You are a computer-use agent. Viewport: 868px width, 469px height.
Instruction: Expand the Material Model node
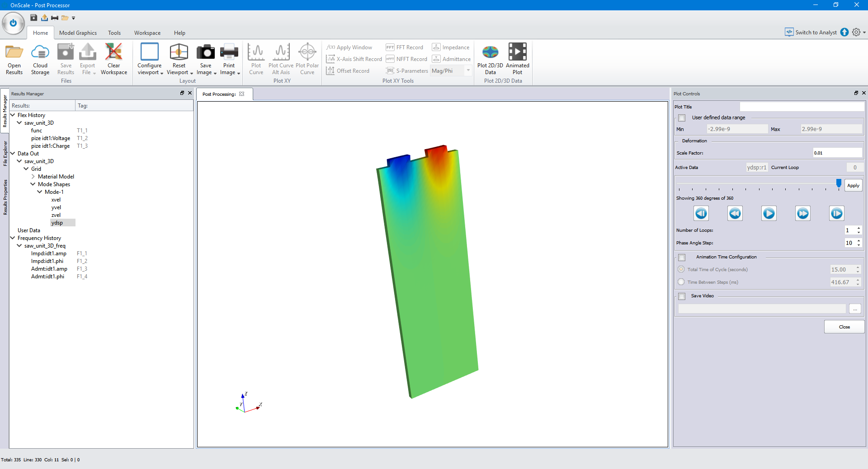click(33, 176)
